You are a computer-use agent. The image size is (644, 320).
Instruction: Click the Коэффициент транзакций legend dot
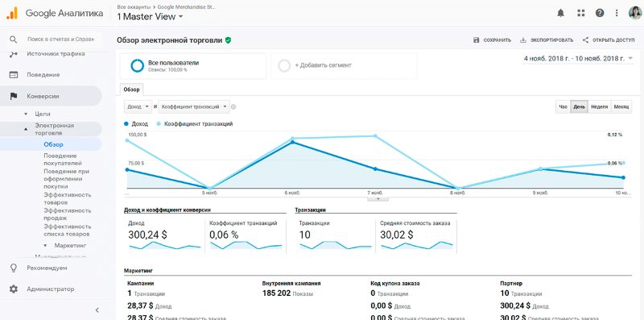(159, 124)
